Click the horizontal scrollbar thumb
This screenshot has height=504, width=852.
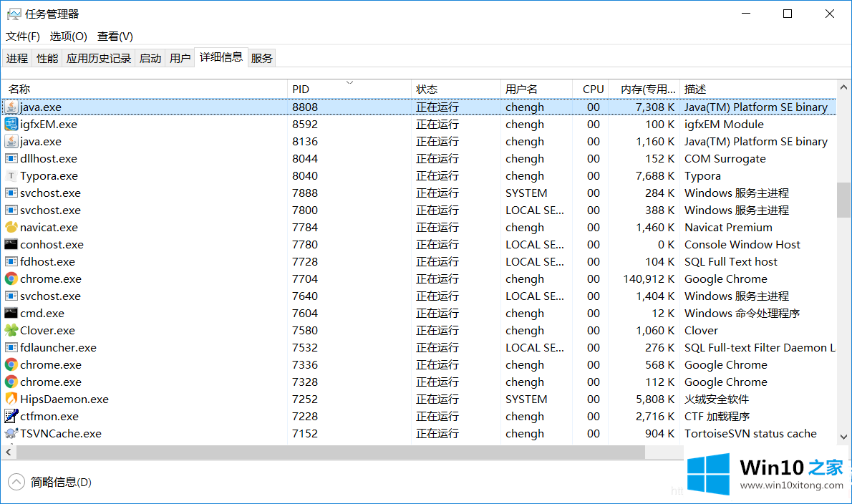coord(330,452)
